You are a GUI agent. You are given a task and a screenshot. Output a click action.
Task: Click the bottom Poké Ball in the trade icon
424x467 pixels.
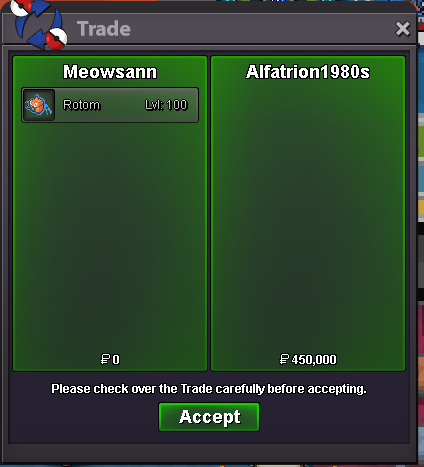(x=56, y=39)
